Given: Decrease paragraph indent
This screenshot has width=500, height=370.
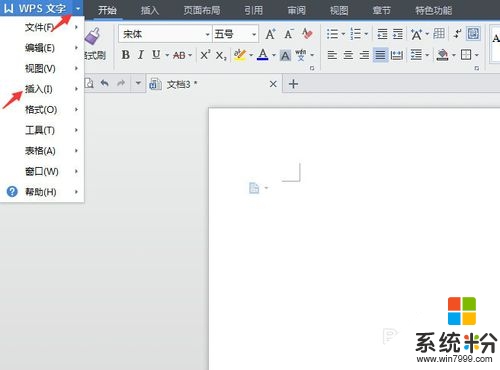Looking at the screenshot, I should pyautogui.click(x=382, y=34).
